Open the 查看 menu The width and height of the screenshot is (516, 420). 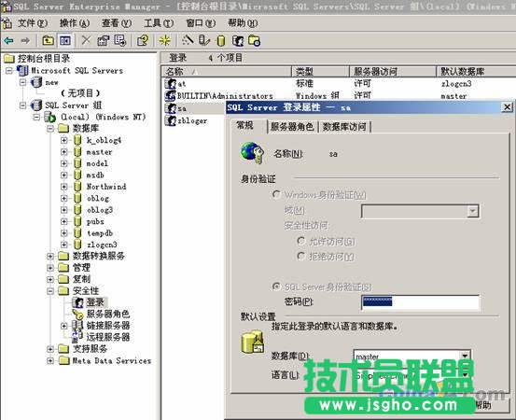point(117,23)
